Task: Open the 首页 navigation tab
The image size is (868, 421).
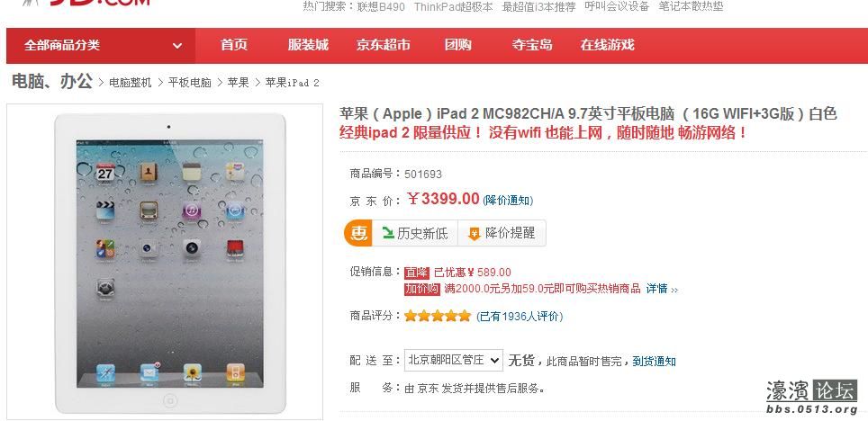Action: coord(233,45)
